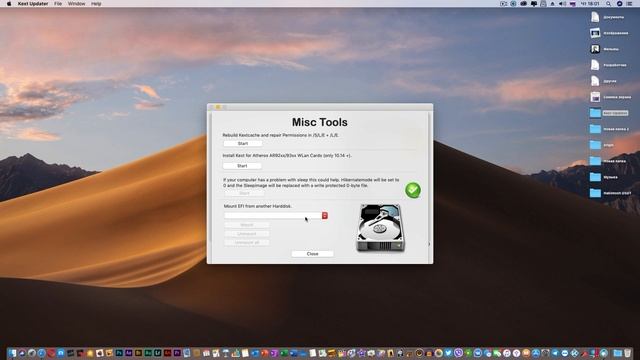Open the Trash in the Dock
Screen dimensions: 640x360
[627, 353]
